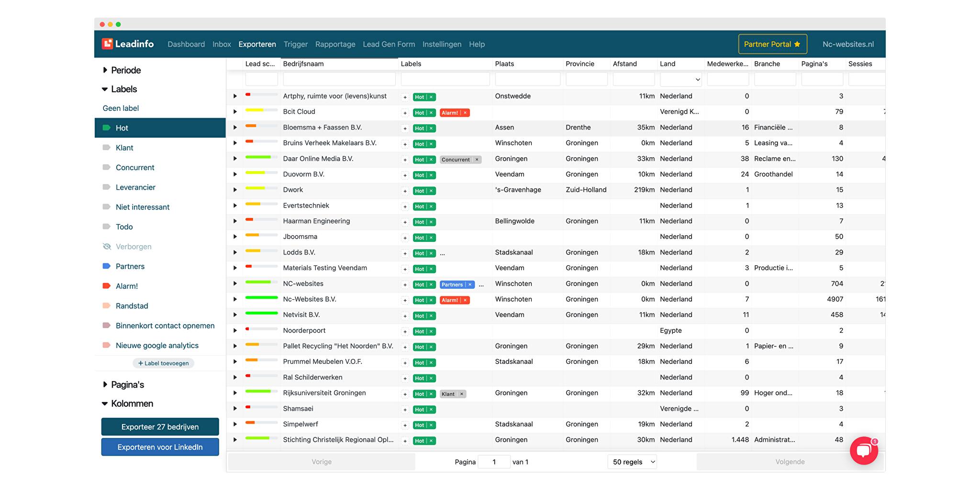Click the Labels filter input field

coord(445,79)
